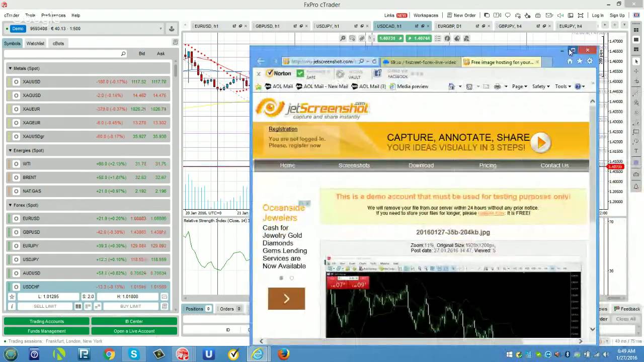Open the Orders tab
The height and width of the screenshot is (362, 644).
pos(230,309)
